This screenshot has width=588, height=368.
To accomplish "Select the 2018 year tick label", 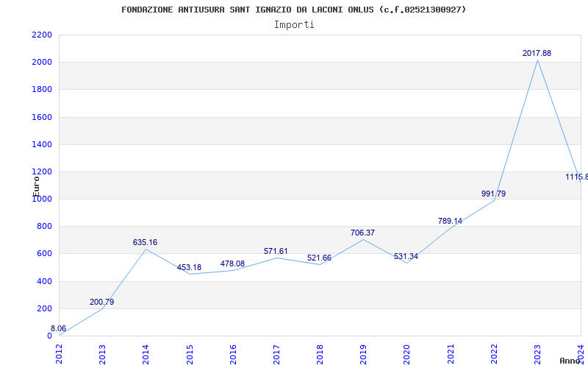I will pos(319,353).
